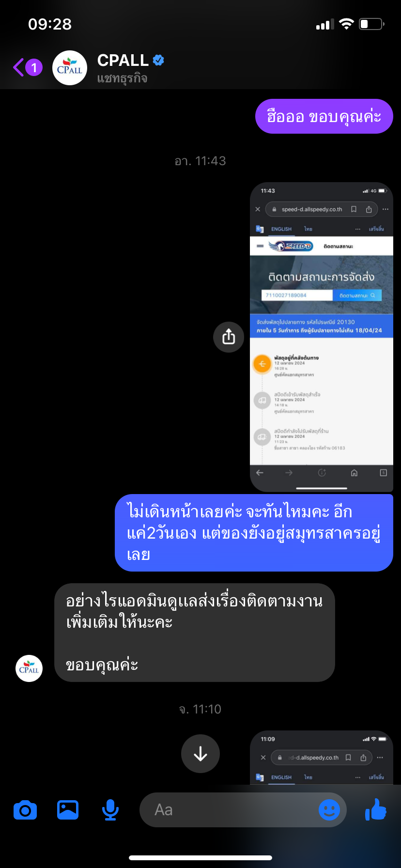Tap CPALL avatar beside admin reply
This screenshot has width=401, height=868.
pyautogui.click(x=29, y=668)
